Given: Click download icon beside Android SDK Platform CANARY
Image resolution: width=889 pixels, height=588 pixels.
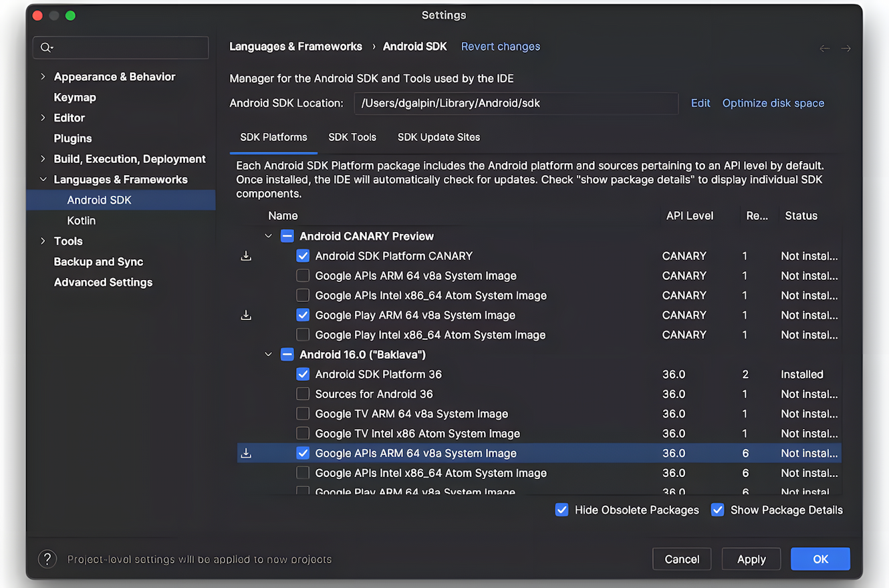Looking at the screenshot, I should pyautogui.click(x=246, y=256).
